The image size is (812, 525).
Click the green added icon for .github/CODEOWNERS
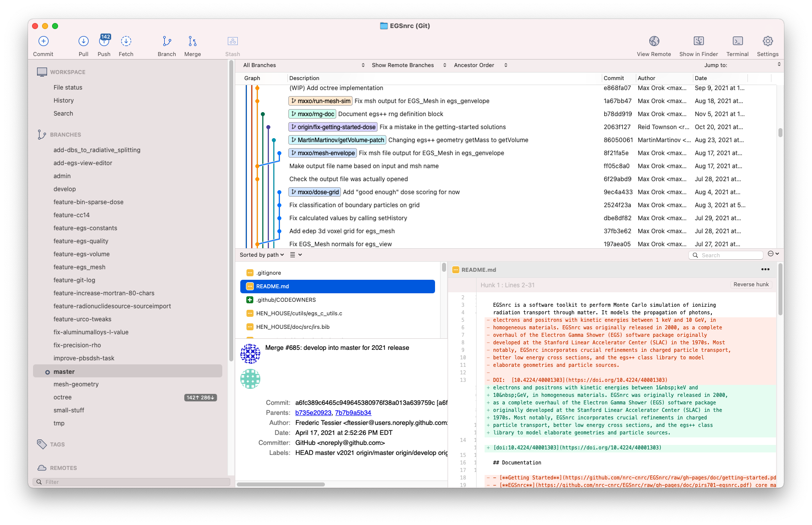[x=250, y=300]
